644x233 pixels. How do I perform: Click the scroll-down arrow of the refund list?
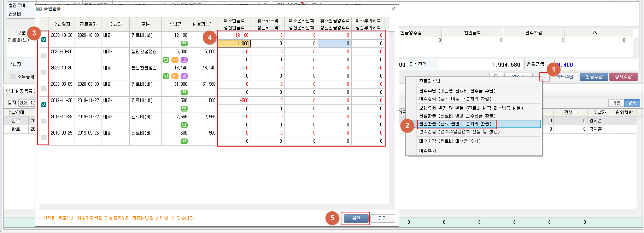pos(392,201)
